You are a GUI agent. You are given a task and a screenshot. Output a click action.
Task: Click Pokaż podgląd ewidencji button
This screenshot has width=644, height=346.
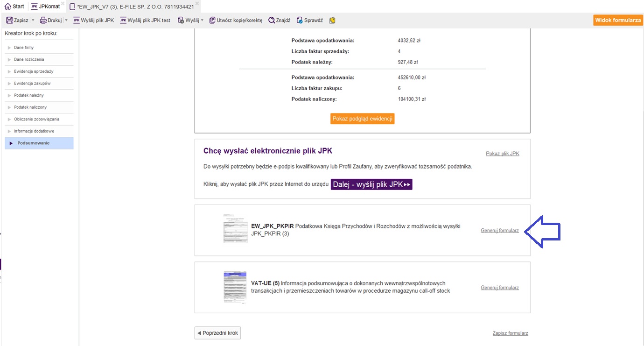pyautogui.click(x=362, y=119)
